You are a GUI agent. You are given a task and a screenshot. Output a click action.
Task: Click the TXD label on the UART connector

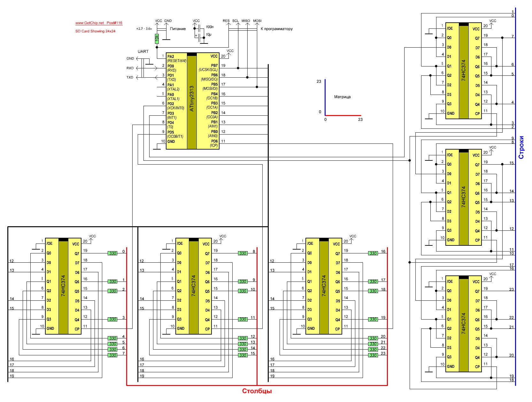pyautogui.click(x=130, y=77)
